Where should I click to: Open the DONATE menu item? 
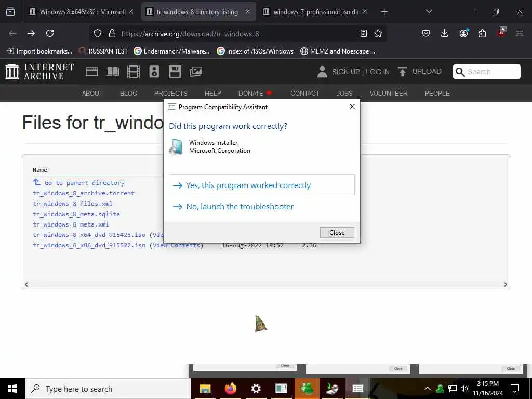tap(255, 94)
